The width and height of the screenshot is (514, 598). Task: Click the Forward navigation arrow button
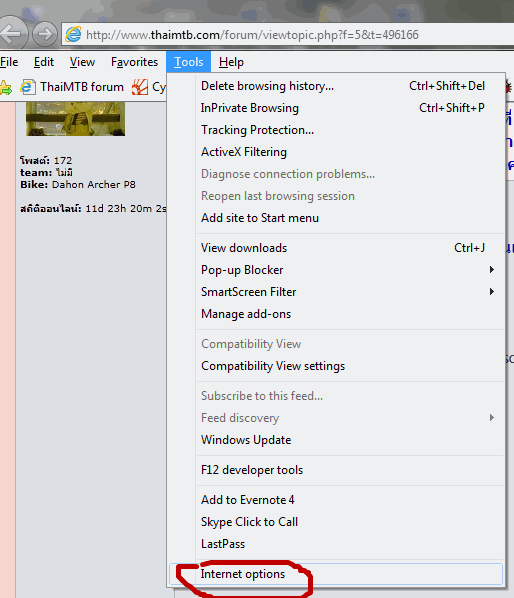45,34
